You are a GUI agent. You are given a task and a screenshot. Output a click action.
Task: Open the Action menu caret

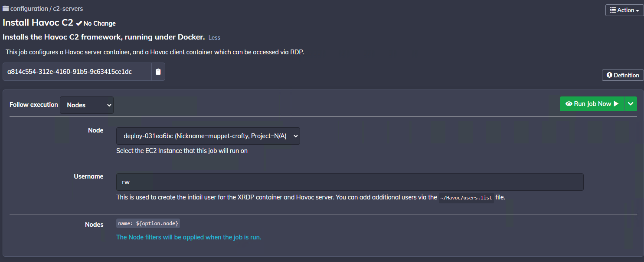click(637, 10)
